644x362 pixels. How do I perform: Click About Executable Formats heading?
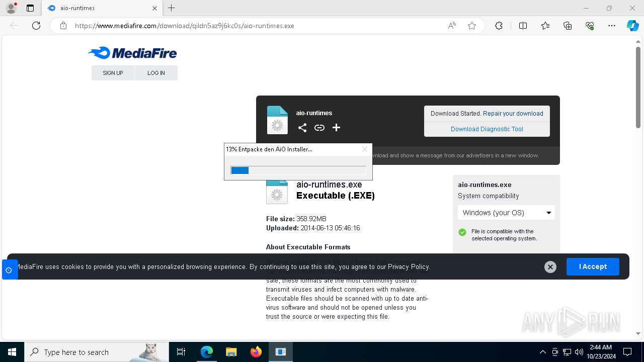coord(308,247)
